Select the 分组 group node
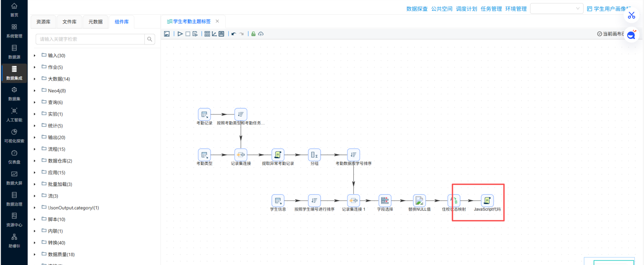The height and width of the screenshot is (265, 644). [314, 155]
